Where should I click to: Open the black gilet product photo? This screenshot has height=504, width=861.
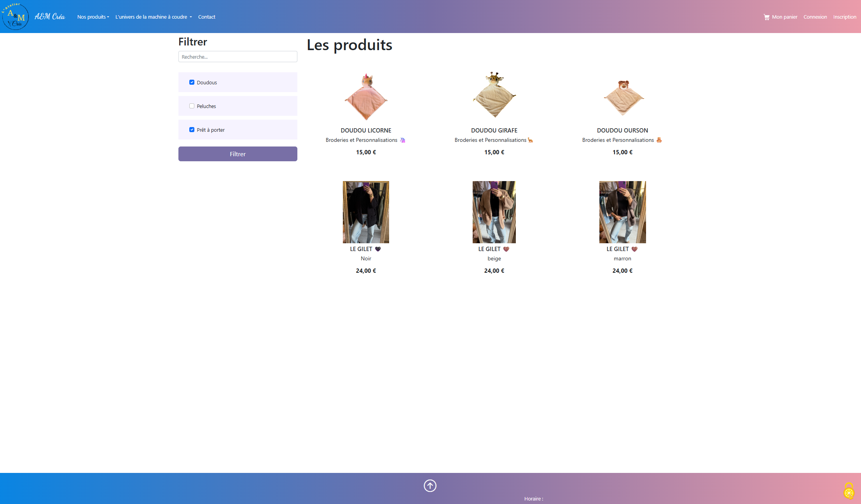point(366,212)
